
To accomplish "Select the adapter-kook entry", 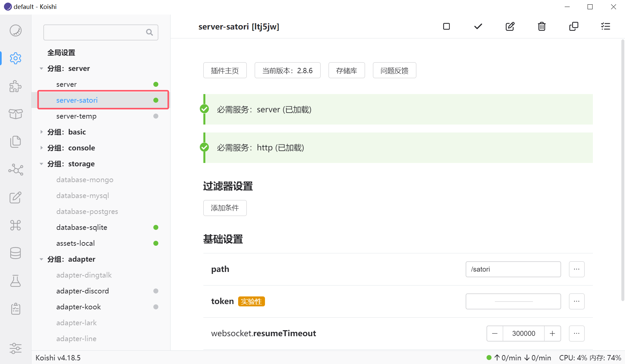I will [x=101, y=307].
